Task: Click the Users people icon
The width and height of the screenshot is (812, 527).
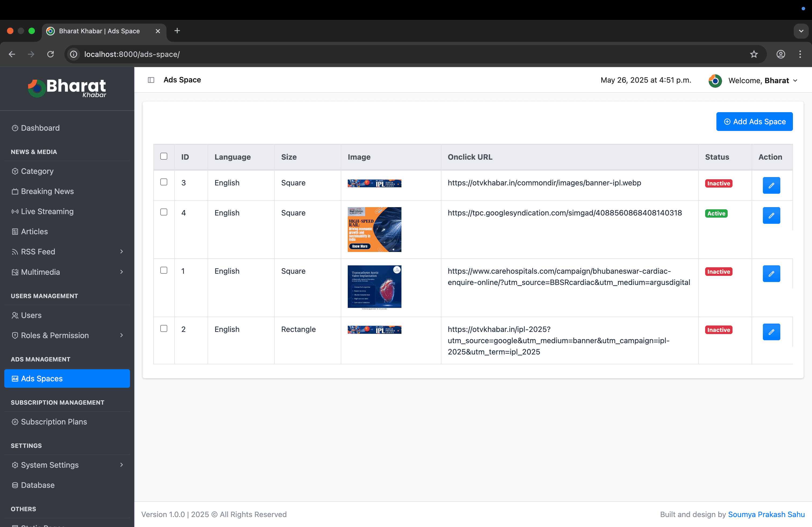Action: click(15, 316)
